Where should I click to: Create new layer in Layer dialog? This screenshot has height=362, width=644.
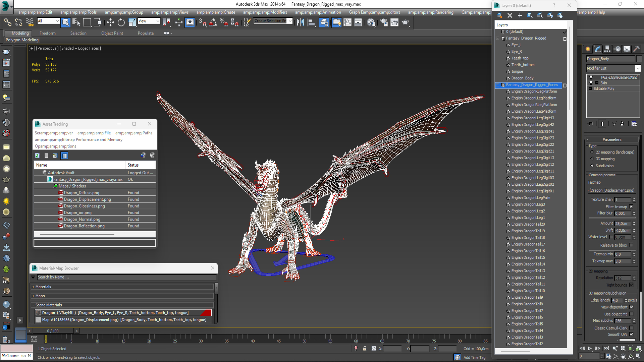click(x=500, y=15)
